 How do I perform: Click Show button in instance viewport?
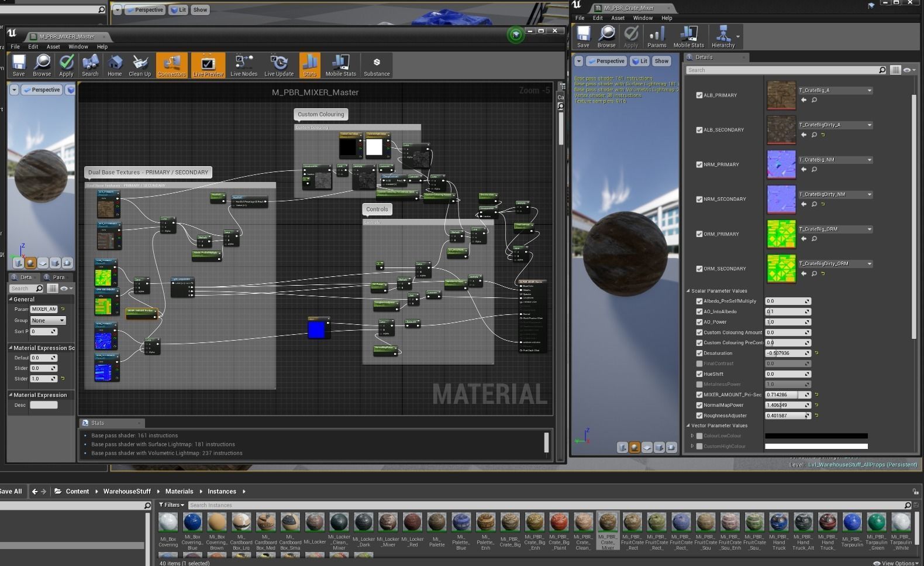[x=661, y=61]
